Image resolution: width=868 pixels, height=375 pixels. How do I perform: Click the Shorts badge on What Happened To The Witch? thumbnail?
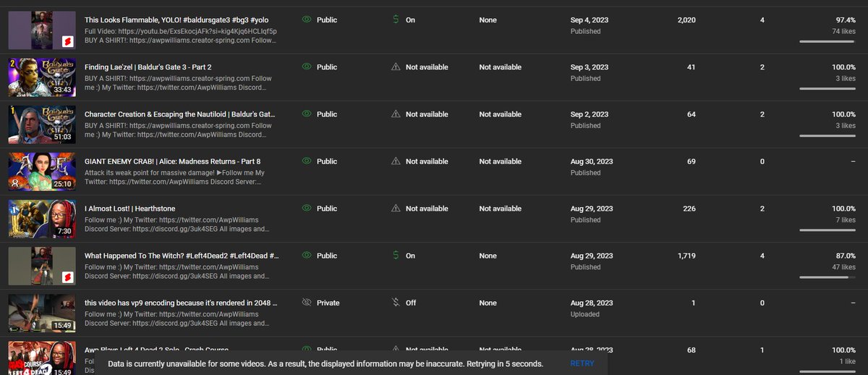[x=68, y=277]
